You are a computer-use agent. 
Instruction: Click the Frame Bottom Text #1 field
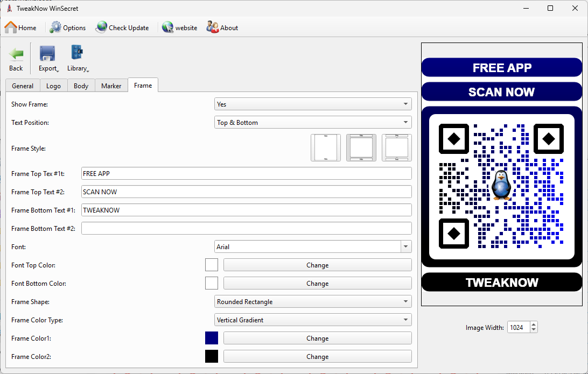(247, 210)
